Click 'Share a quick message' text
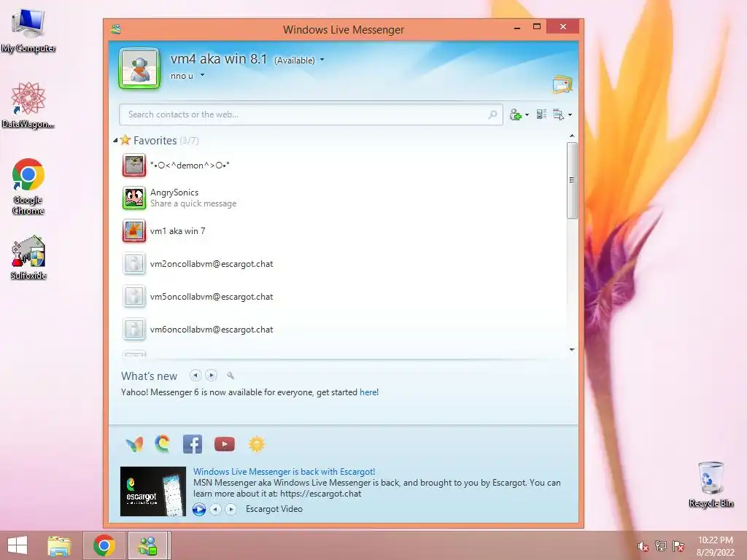This screenshot has width=747, height=560. click(x=193, y=203)
